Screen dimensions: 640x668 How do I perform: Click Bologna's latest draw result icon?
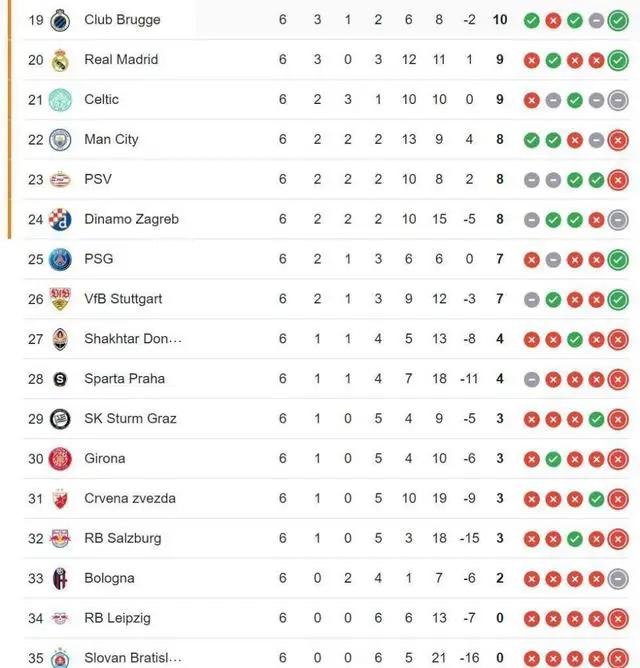click(618, 579)
